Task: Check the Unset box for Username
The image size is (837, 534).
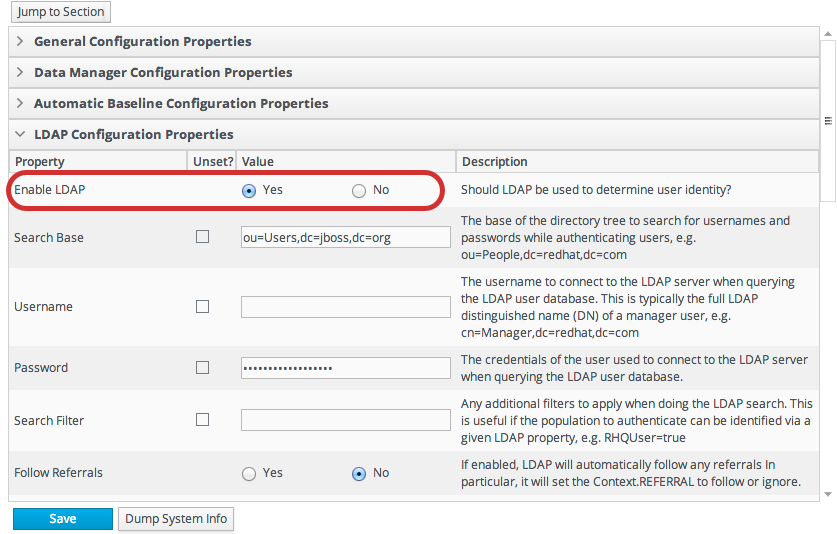Action: coord(202,307)
